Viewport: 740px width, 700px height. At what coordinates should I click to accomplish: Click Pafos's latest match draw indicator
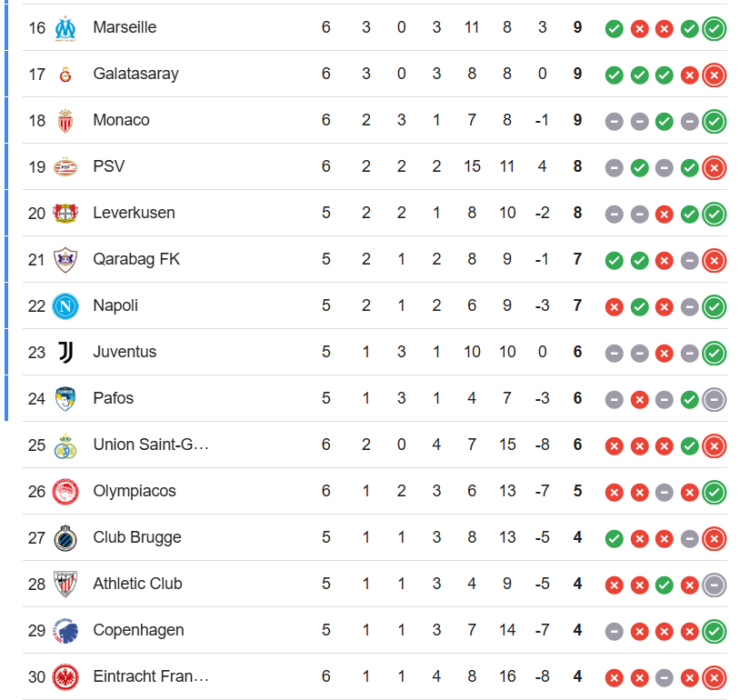[x=714, y=400]
